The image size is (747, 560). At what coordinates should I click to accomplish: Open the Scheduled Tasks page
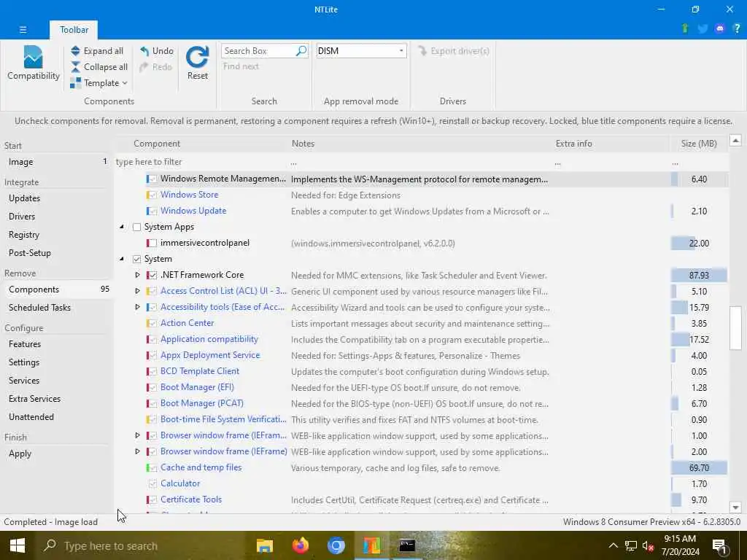point(56,308)
